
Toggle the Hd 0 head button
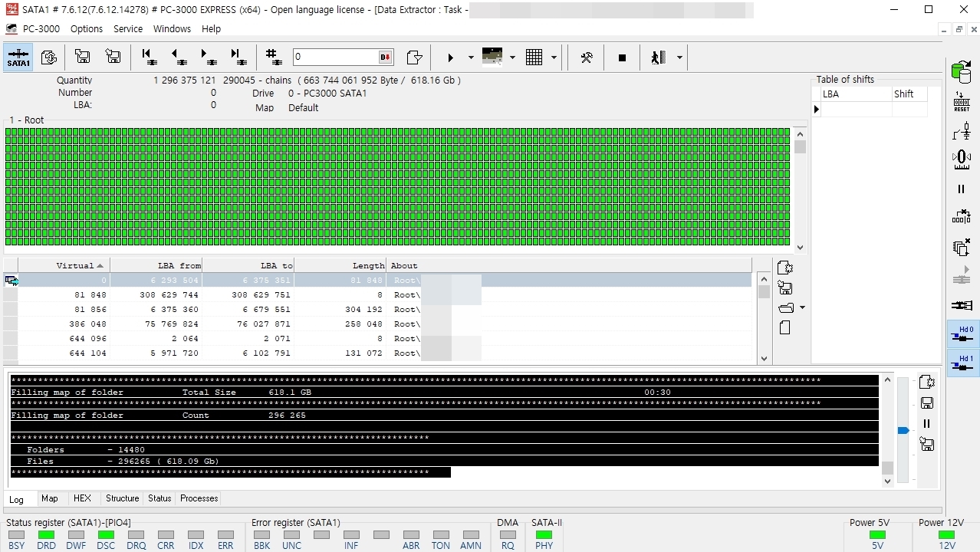point(963,333)
